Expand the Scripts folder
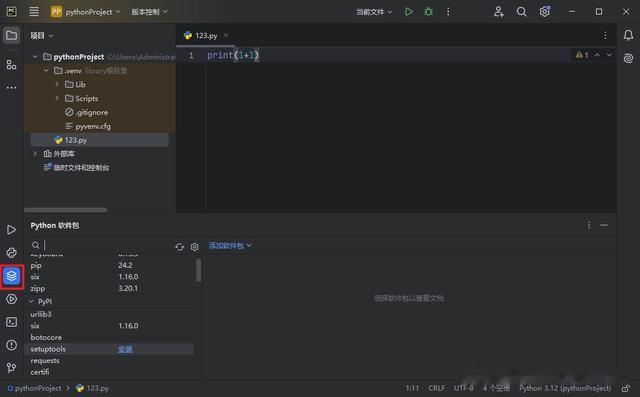 click(x=57, y=98)
